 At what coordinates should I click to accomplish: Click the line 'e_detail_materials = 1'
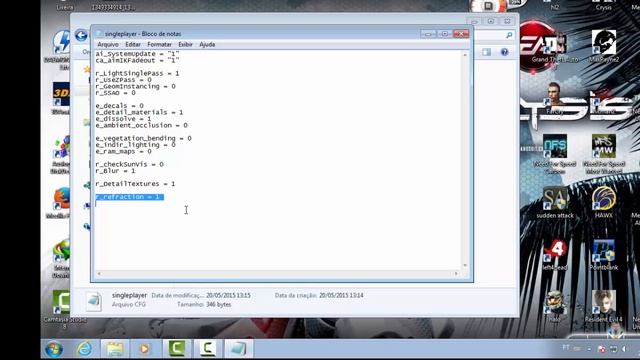coord(139,112)
